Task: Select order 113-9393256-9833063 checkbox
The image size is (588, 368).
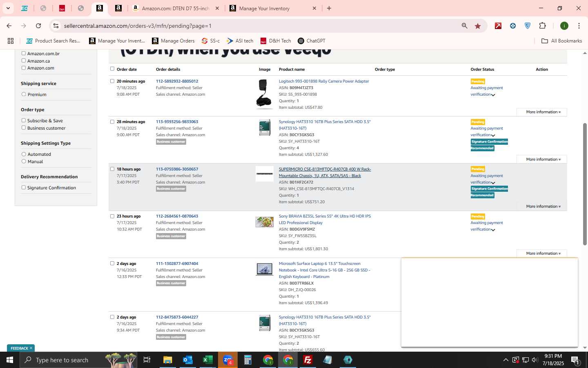Action: tap(112, 121)
